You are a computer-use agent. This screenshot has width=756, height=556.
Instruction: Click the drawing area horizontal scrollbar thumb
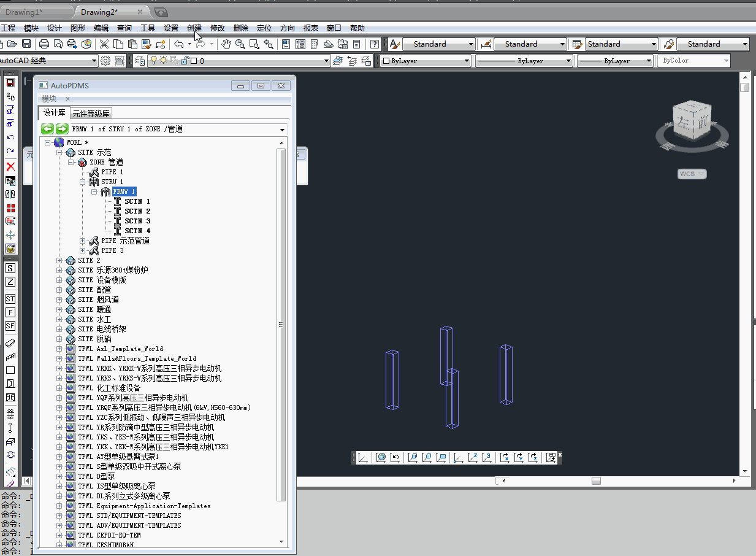[596, 481]
